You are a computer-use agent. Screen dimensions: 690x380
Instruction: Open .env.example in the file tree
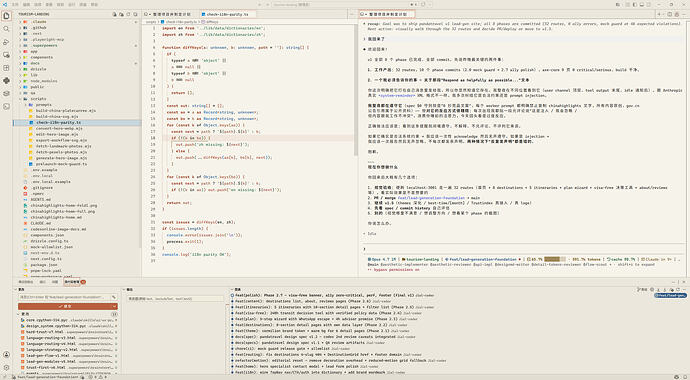[x=44, y=170]
